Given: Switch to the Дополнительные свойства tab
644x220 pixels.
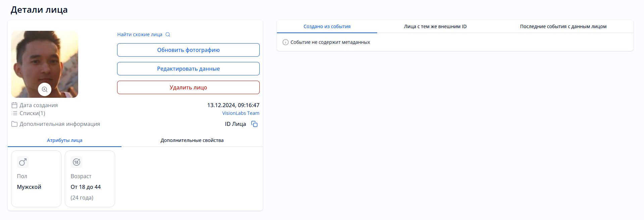Looking at the screenshot, I should pos(192,140).
